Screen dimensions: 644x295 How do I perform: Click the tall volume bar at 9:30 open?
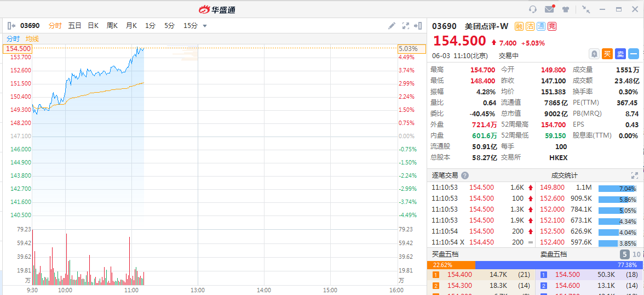pos(32,257)
